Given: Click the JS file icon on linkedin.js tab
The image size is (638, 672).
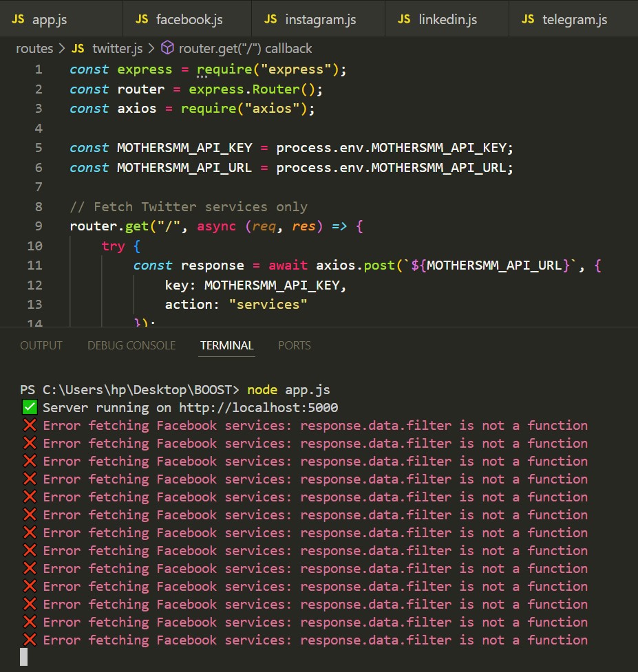Looking at the screenshot, I should pyautogui.click(x=404, y=19).
